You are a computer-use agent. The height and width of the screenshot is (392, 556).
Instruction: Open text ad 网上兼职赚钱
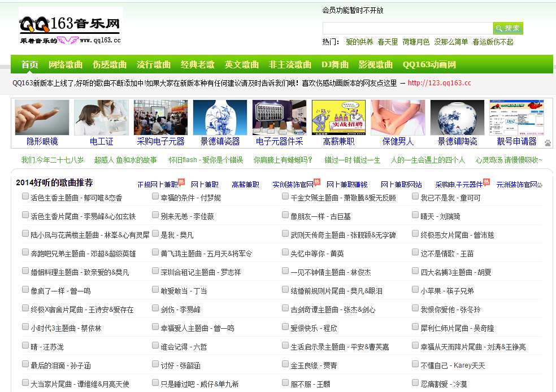(x=347, y=185)
